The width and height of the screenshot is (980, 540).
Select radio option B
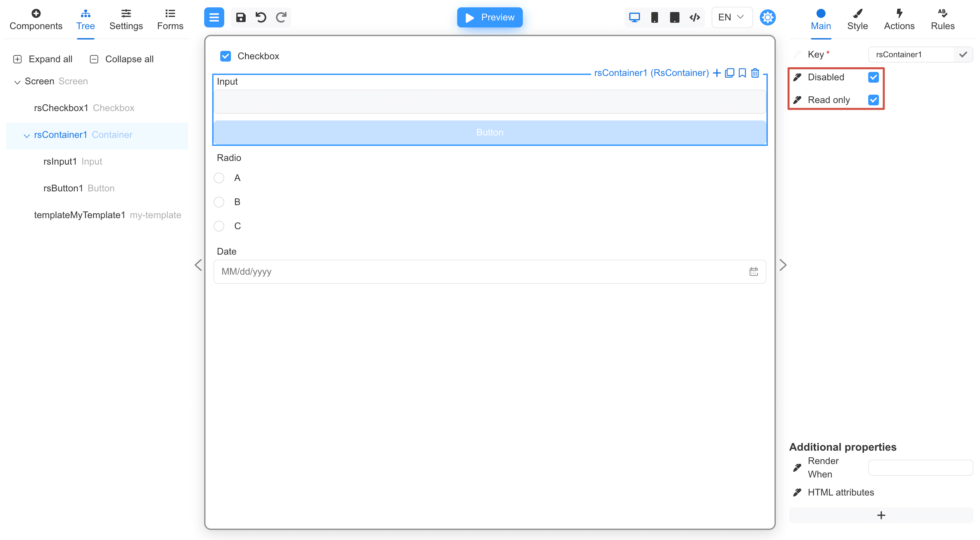click(219, 202)
